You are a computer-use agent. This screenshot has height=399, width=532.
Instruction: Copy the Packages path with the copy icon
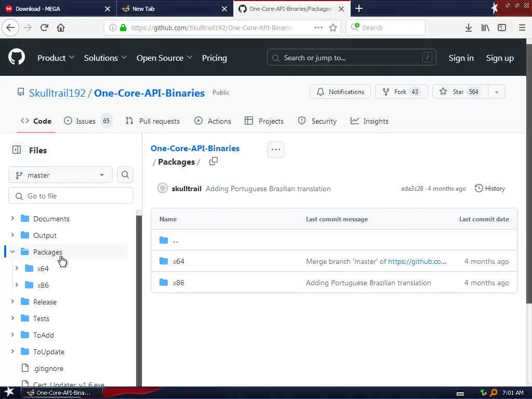pyautogui.click(x=214, y=161)
